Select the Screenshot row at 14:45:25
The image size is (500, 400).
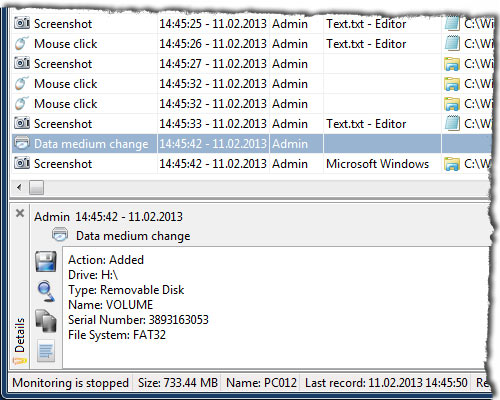[252, 24]
